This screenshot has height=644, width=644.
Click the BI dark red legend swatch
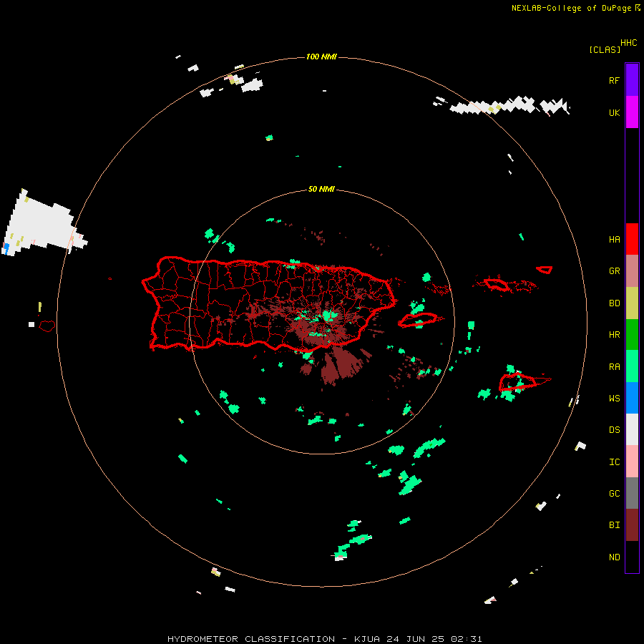pyautogui.click(x=632, y=525)
